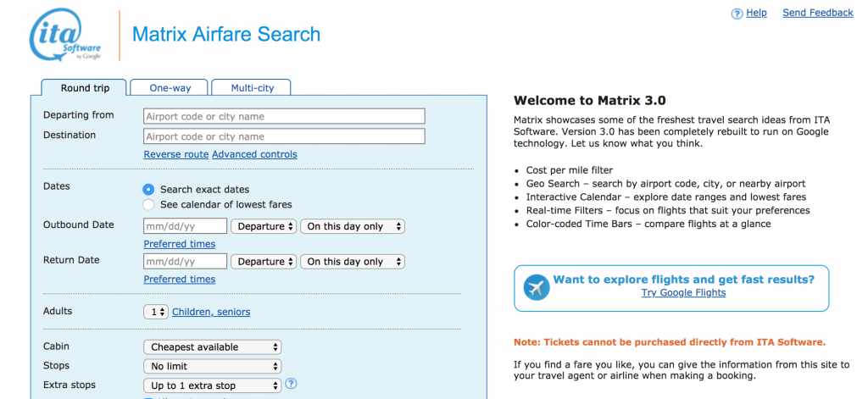Viewport: 868px width, 399px height.
Task: Click the Return Date text field
Action: pos(185,262)
